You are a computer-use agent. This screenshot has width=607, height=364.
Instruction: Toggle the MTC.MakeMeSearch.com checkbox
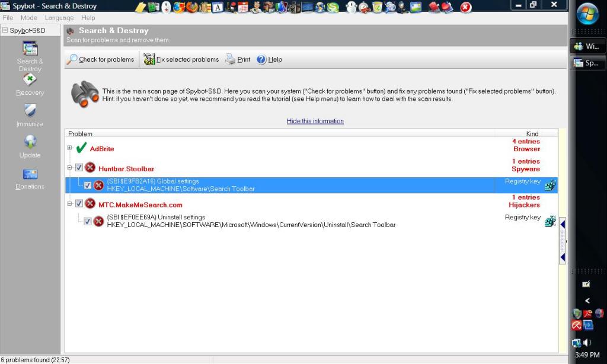pyautogui.click(x=79, y=204)
